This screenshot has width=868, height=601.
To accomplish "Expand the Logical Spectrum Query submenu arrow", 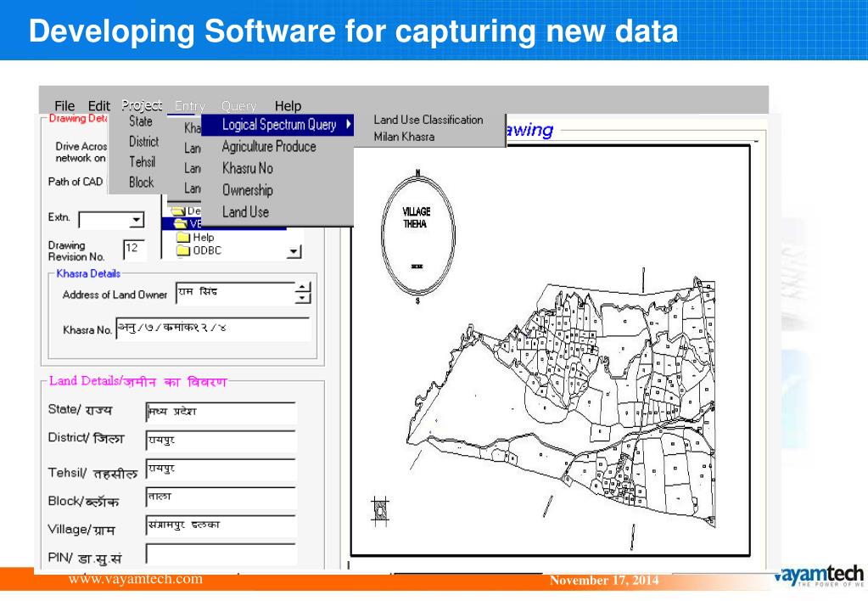I will 349,125.
